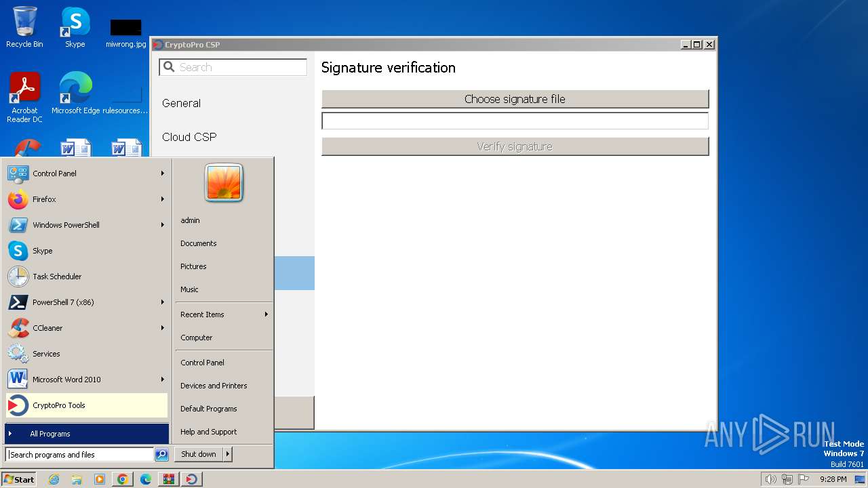The width and height of the screenshot is (868, 488).
Task: Open File Explorer from the taskbar
Action: [x=77, y=479]
